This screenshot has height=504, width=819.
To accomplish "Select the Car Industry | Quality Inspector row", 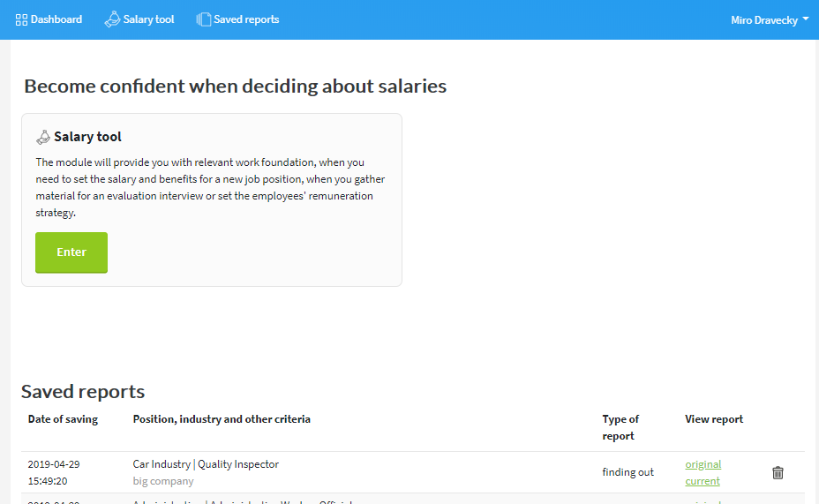I will (413, 472).
